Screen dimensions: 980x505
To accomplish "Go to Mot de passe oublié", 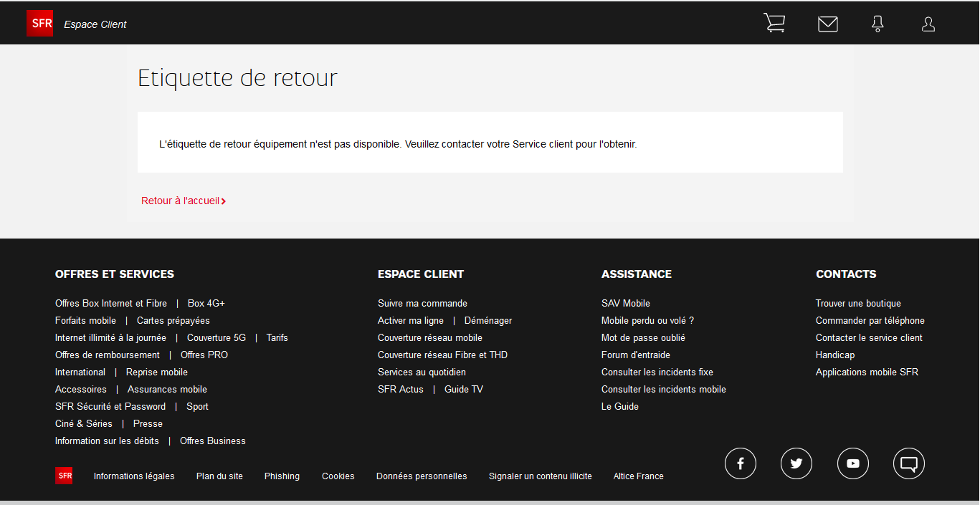I will coord(643,338).
